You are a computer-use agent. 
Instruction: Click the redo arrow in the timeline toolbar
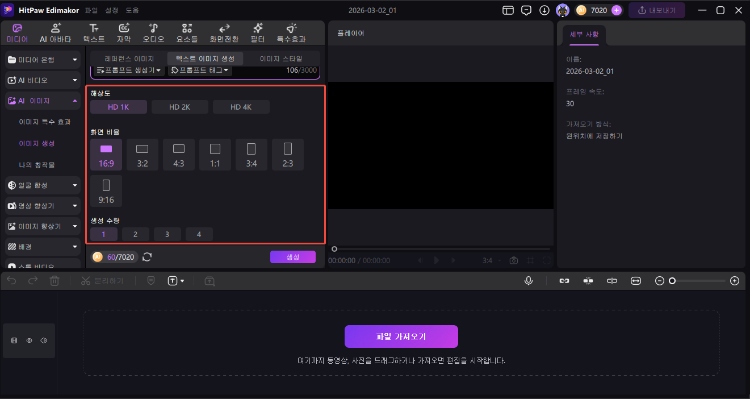(x=33, y=281)
